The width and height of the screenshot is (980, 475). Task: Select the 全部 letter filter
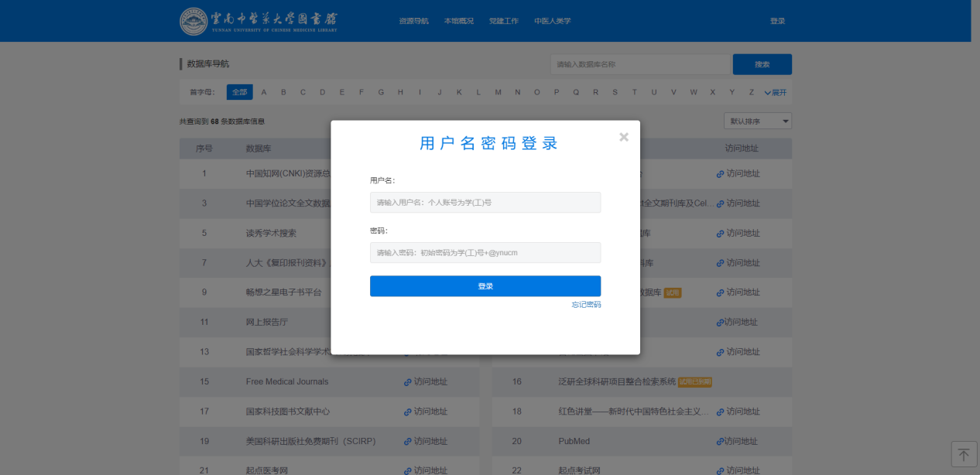coord(239,93)
